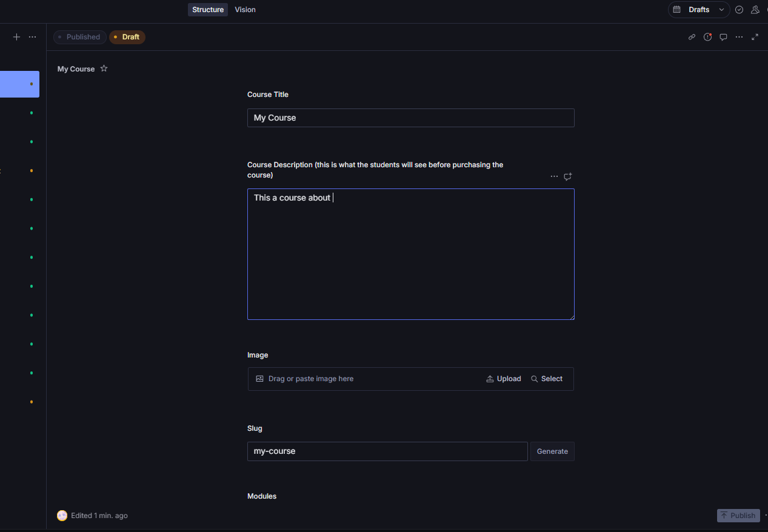Switch perspective to Published

(x=79, y=37)
